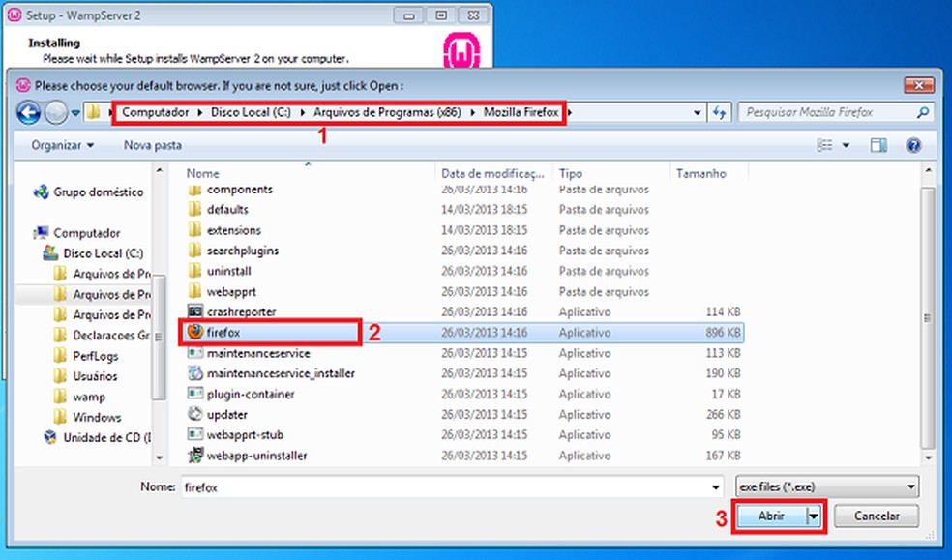Viewport: 952px width, 560px height.
Task: Open the Abrir button split arrow
Action: (814, 516)
